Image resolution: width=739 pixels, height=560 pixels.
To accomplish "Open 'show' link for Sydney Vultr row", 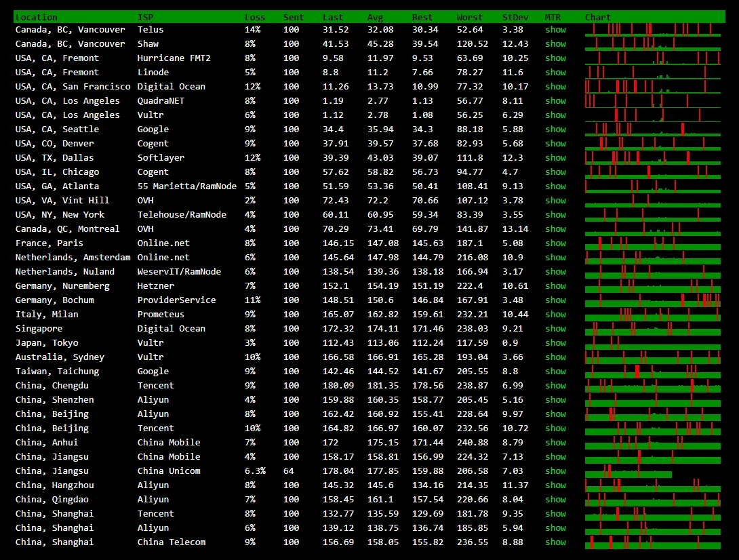I will click(555, 357).
